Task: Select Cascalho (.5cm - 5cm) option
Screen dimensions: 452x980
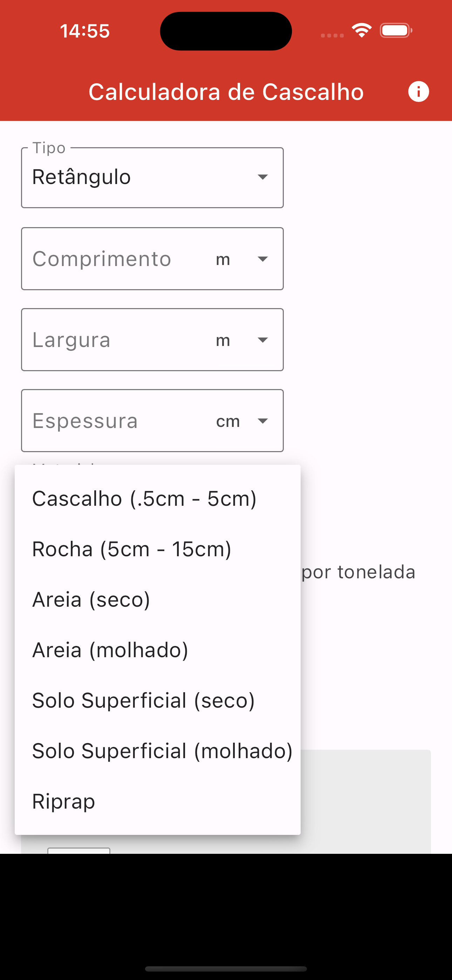Action: click(x=158, y=498)
